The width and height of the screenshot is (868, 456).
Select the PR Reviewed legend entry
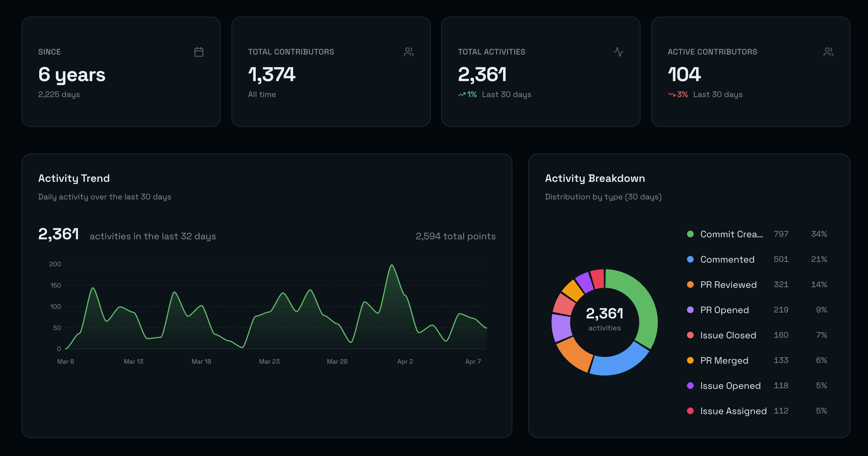point(728,285)
